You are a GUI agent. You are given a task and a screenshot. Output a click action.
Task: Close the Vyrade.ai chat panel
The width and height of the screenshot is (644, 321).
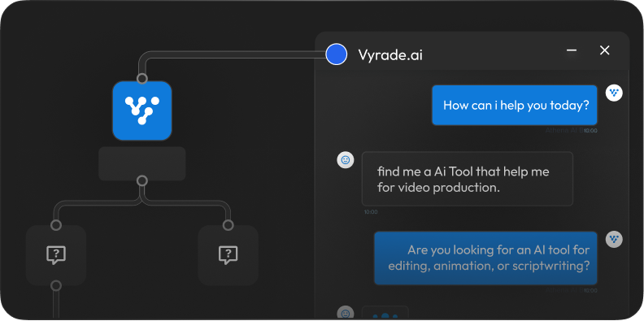point(605,50)
